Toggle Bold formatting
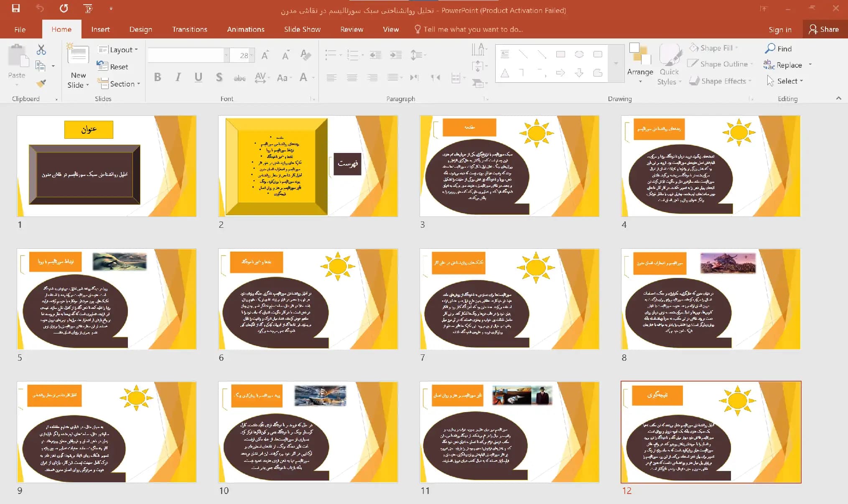Viewport: 848px width, 504px height. [158, 77]
